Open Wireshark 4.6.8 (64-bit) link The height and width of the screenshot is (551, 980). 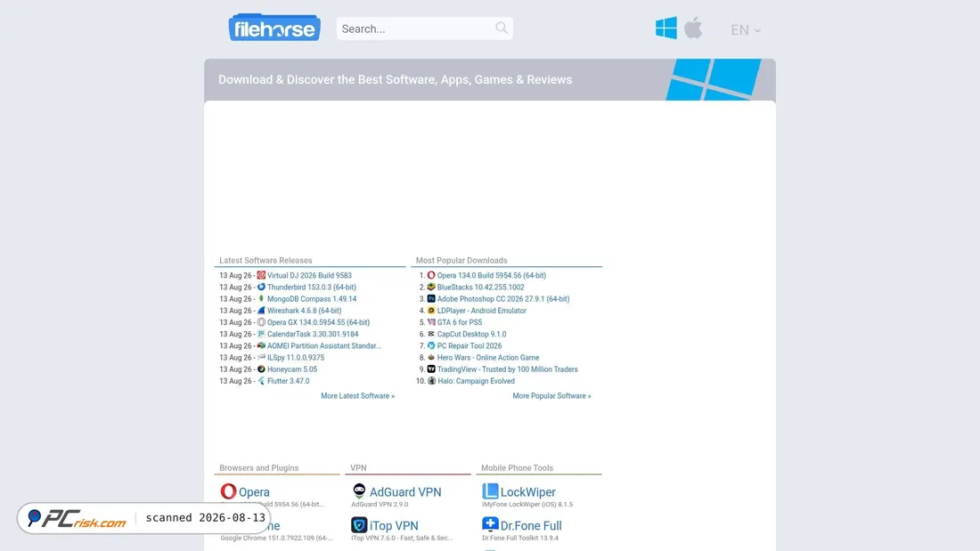[x=305, y=311]
